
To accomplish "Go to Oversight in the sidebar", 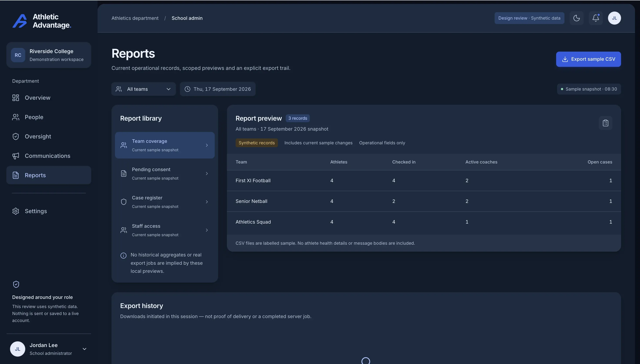I will click(x=49, y=136).
